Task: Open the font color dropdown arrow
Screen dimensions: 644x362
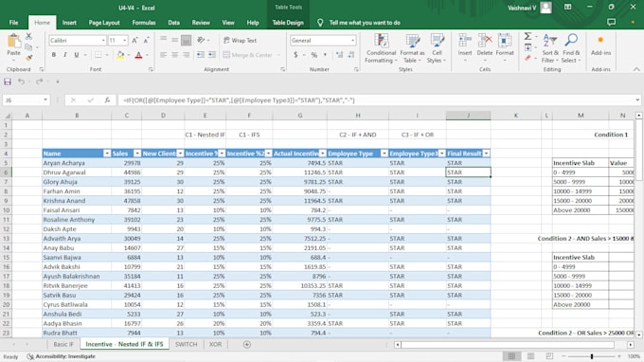Action: [x=147, y=55]
